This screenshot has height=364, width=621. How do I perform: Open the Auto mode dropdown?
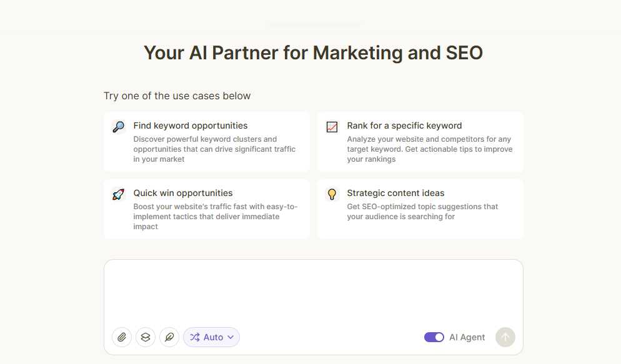[213, 337]
